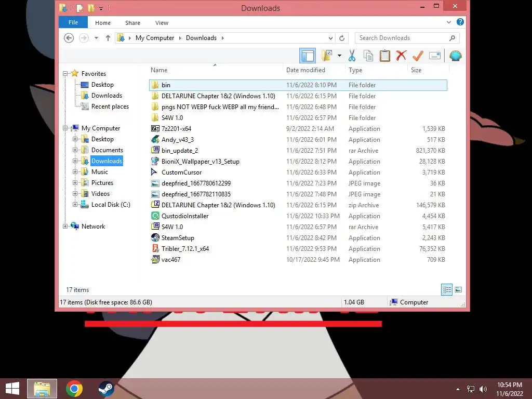This screenshot has height=399, width=532.
Task: Click the Properties checkmark icon
Action: 418,56
